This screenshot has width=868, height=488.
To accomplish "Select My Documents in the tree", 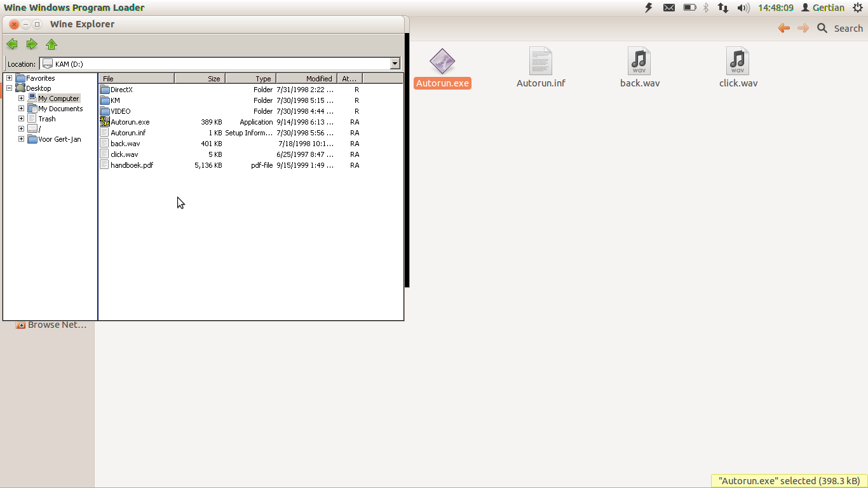I will pyautogui.click(x=60, y=109).
